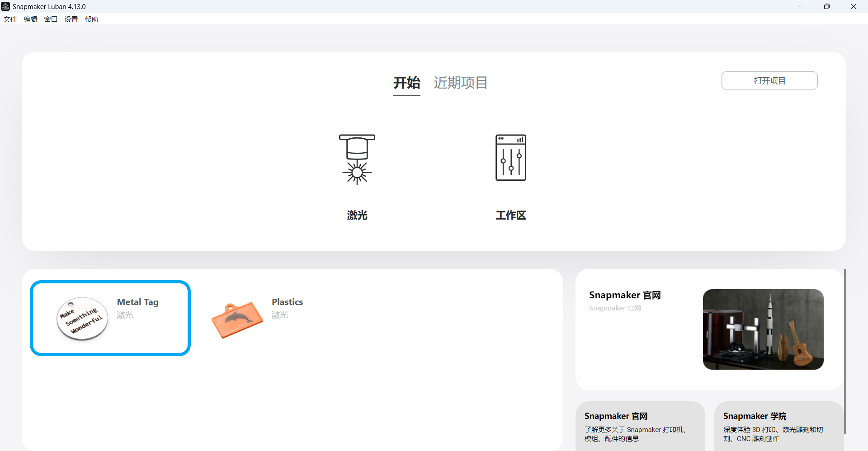Image resolution: width=868 pixels, height=451 pixels.
Task: Click the 激光 subtitle under Plastics
Action: click(x=279, y=315)
